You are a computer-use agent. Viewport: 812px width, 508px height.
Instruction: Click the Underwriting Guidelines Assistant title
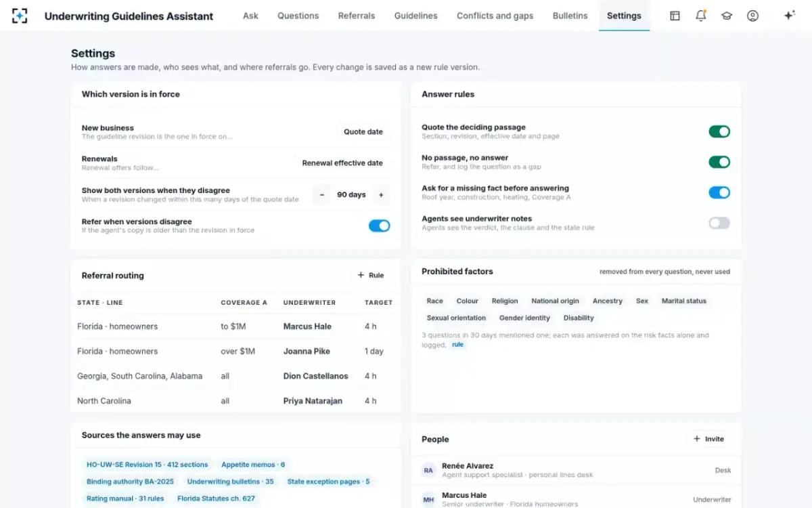click(x=129, y=16)
